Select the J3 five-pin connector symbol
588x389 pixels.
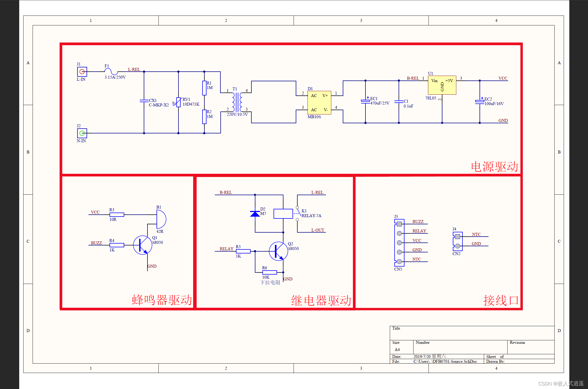(x=399, y=243)
